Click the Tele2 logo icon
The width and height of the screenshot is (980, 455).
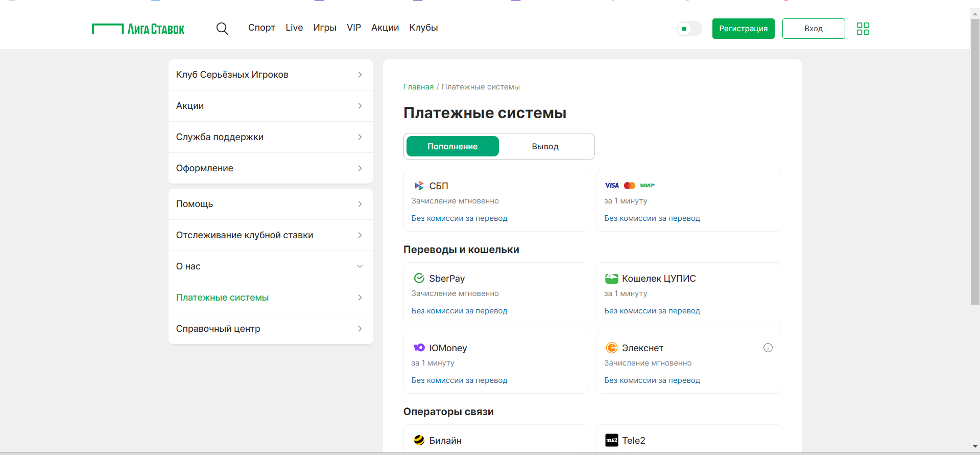pos(612,440)
